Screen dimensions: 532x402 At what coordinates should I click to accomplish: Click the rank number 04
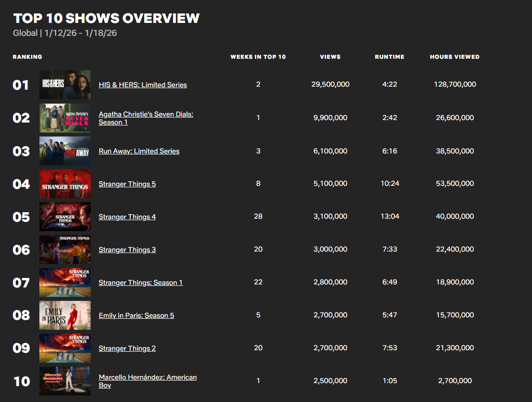pyautogui.click(x=21, y=184)
